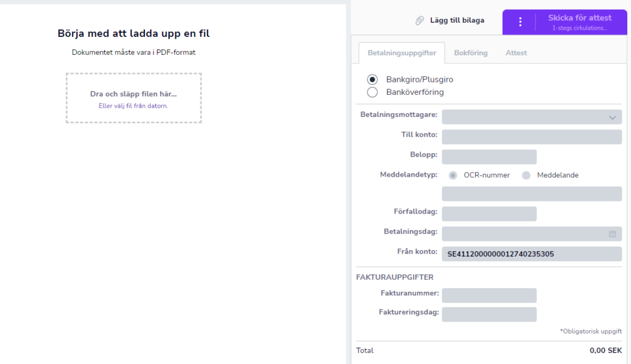This screenshot has width=631, height=364.
Task: Click Eller välj fil från datorn link
Action: (x=133, y=106)
